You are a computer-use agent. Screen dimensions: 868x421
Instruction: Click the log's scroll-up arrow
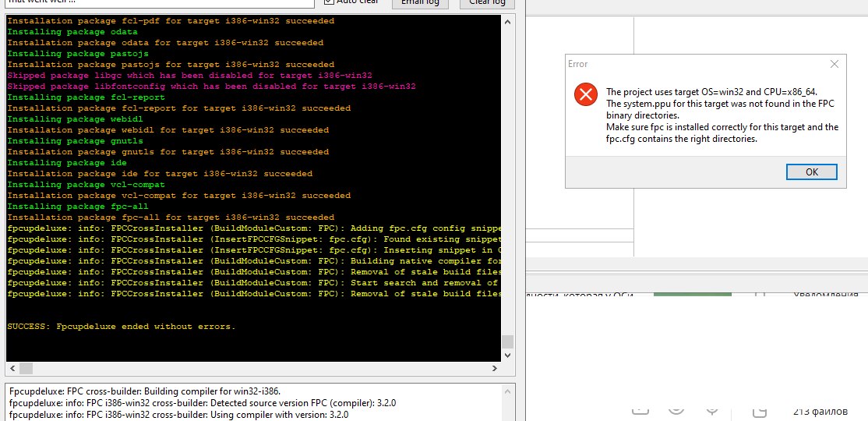click(507, 21)
